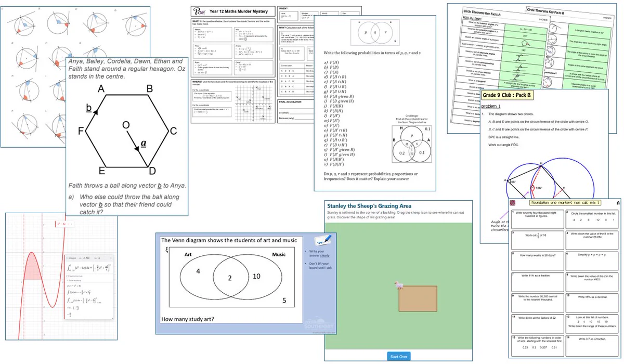Viewport: 624px width, 364px height.
Task: Click the 'WHEN?' section header
Action: point(284,9)
